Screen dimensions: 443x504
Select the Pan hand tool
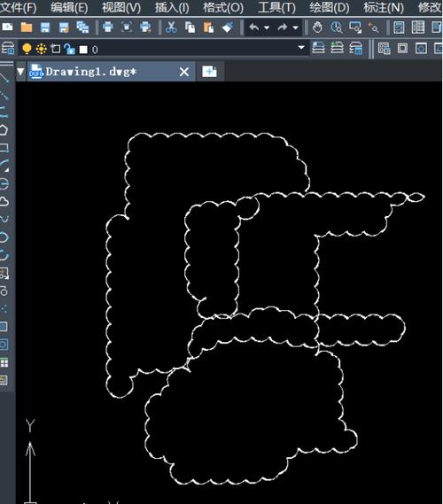(317, 27)
